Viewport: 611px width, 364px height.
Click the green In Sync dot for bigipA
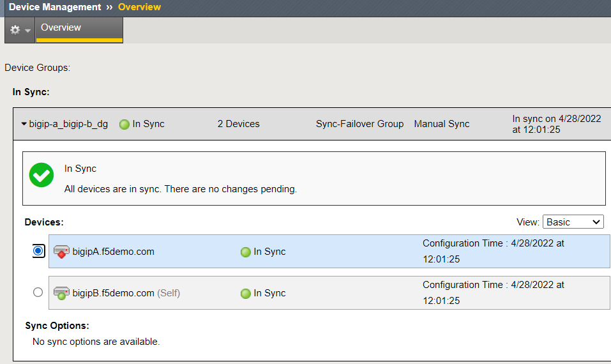246,252
